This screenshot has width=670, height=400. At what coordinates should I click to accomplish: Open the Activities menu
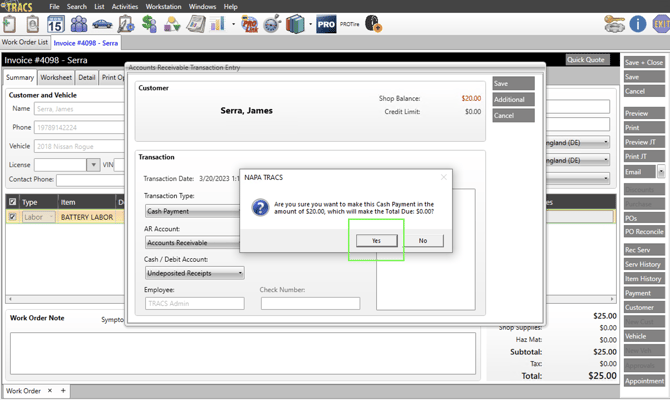[125, 6]
